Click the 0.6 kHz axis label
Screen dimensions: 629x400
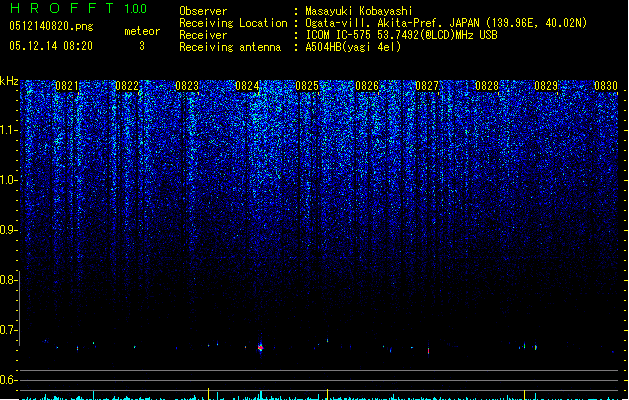[8, 380]
